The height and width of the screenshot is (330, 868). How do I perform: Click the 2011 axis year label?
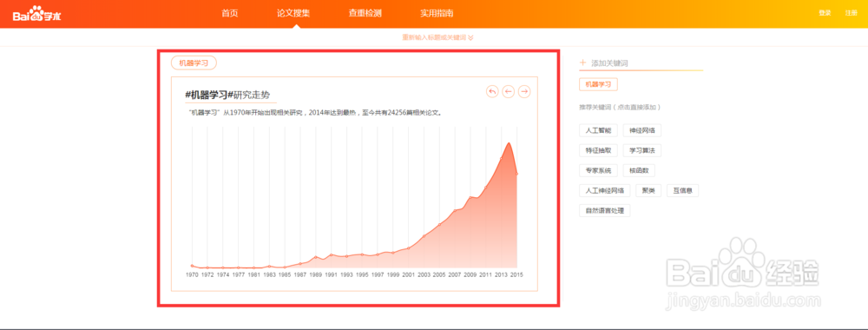[485, 274]
